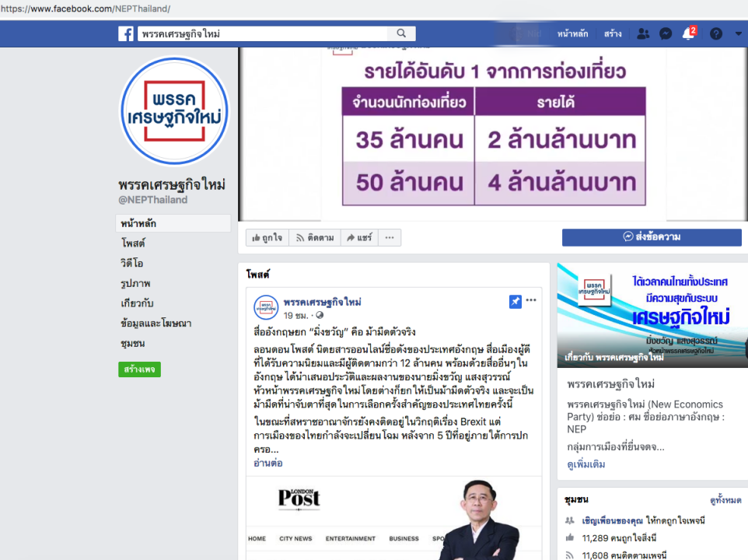
Task: Open the notifications bell icon
Action: [688, 33]
